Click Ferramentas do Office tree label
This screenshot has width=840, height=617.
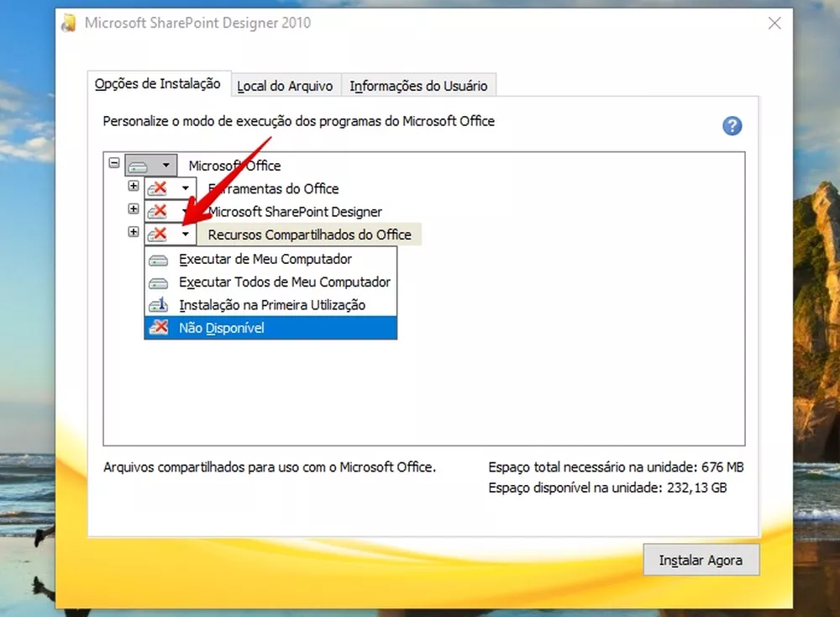click(x=273, y=188)
